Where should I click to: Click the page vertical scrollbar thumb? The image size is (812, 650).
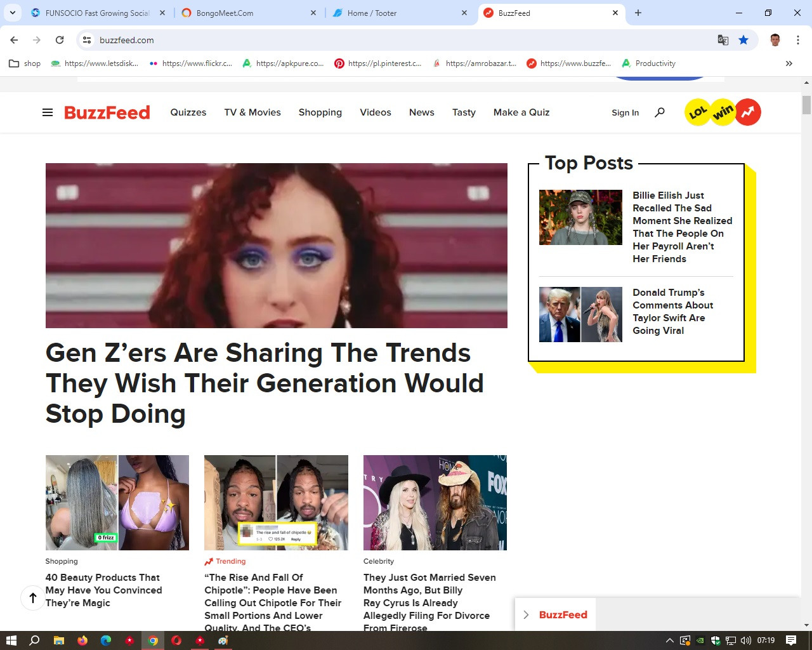(x=806, y=105)
